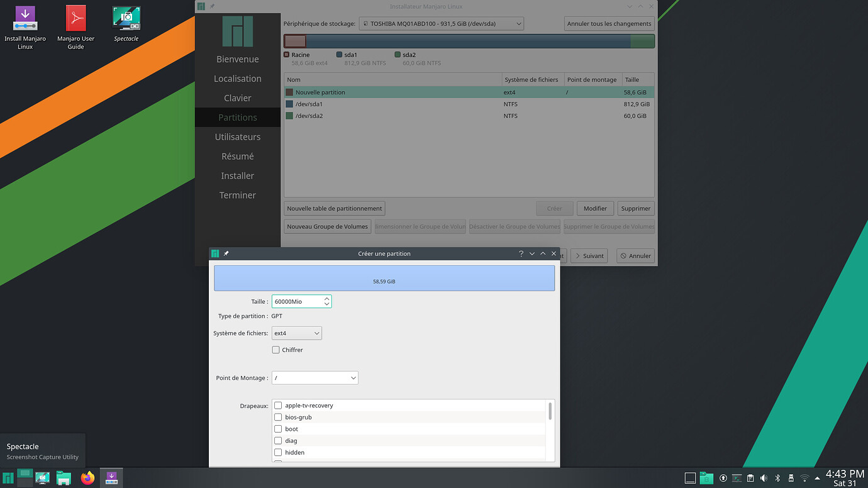
Task: Click the Modifier button
Action: 595,208
